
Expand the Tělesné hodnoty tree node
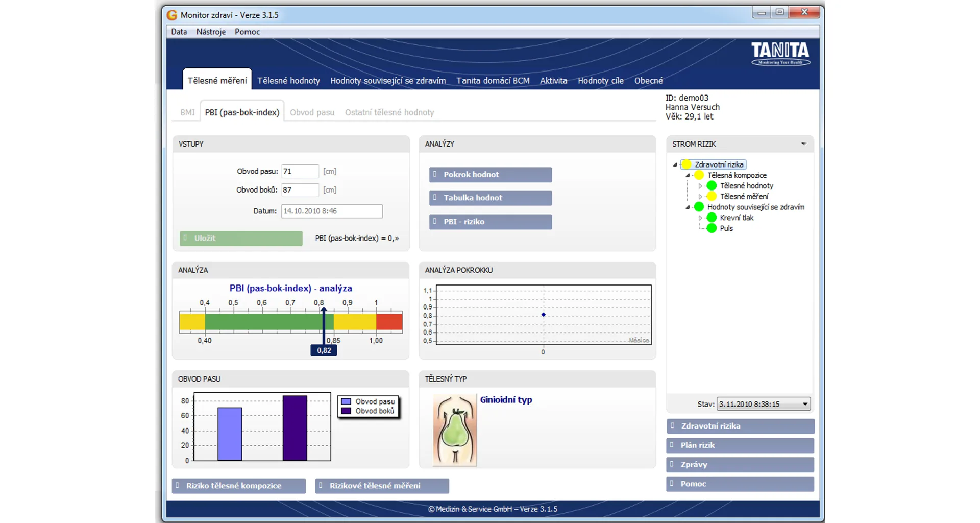(x=700, y=186)
